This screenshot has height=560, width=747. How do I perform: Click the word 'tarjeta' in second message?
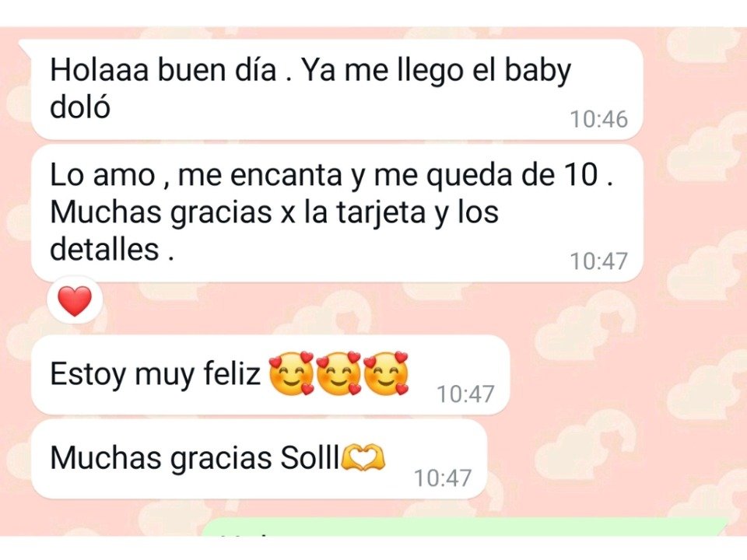(381, 213)
